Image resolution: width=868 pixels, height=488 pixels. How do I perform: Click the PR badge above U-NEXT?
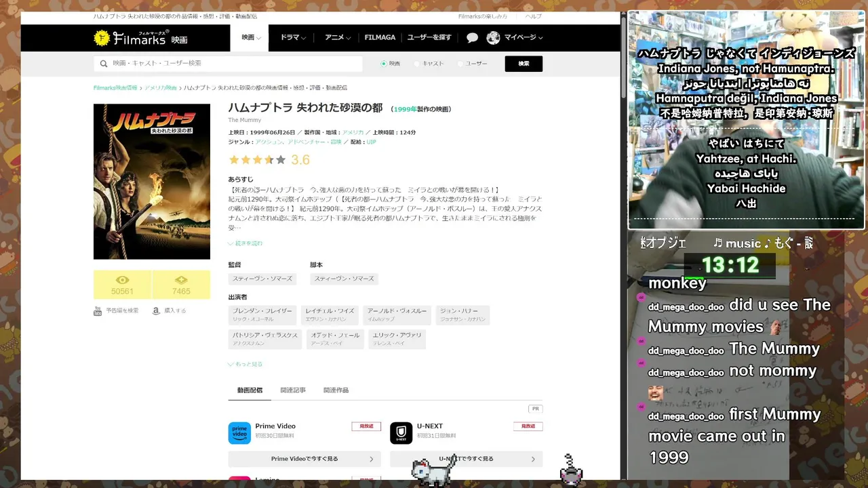coord(536,409)
